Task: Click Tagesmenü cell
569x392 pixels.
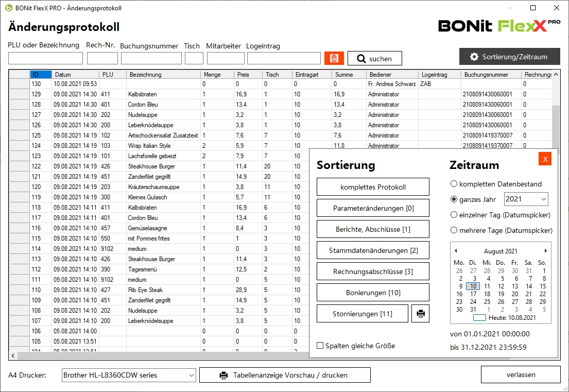Action: tap(163, 269)
